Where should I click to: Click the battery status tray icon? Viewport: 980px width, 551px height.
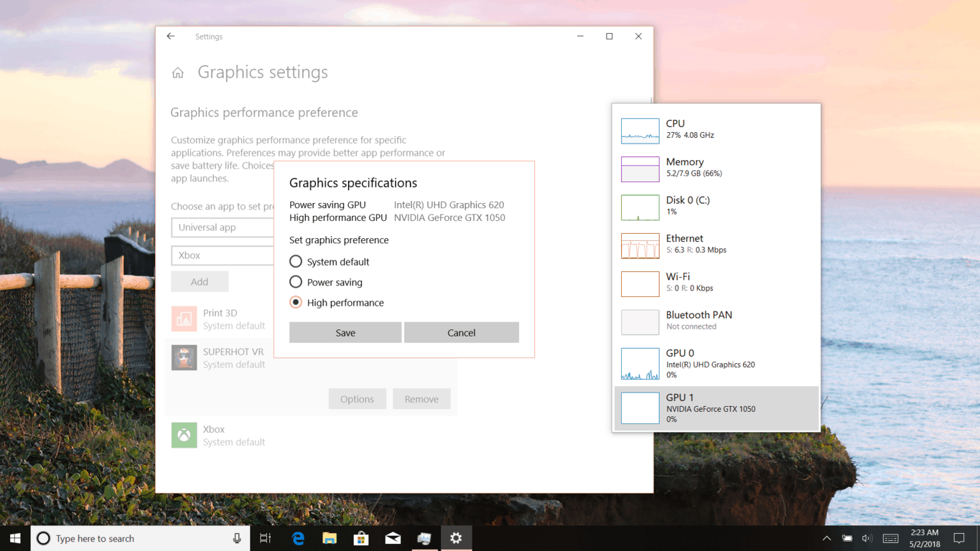click(847, 538)
